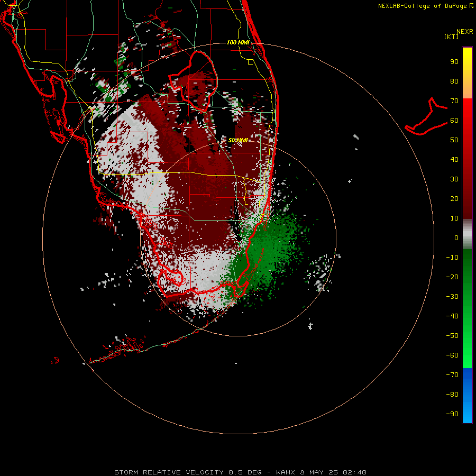Click the -20 knot scale value

[452, 277]
